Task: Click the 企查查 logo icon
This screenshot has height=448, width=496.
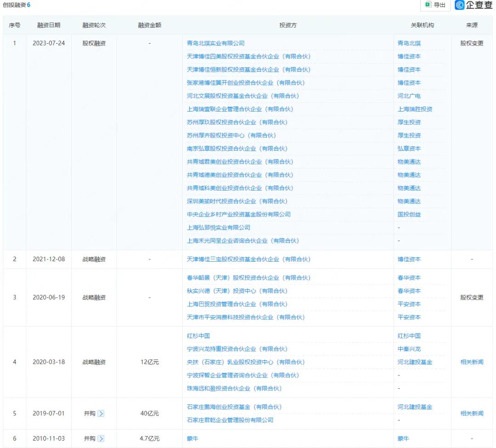Action: click(460, 5)
